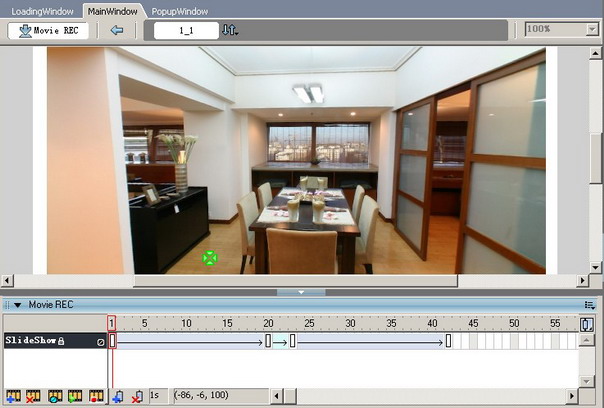Select the keyframe at frame 20
The height and width of the screenshot is (408, 604).
pyautogui.click(x=268, y=341)
